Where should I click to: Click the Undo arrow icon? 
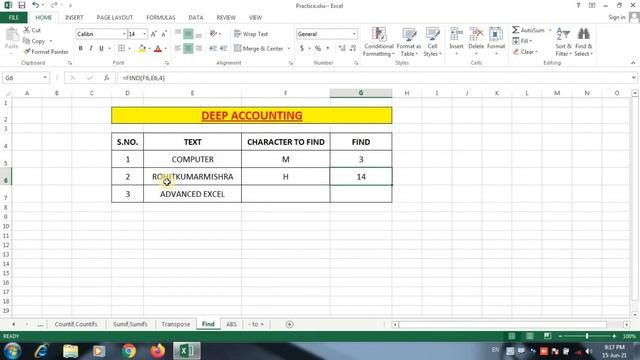(x=36, y=5)
